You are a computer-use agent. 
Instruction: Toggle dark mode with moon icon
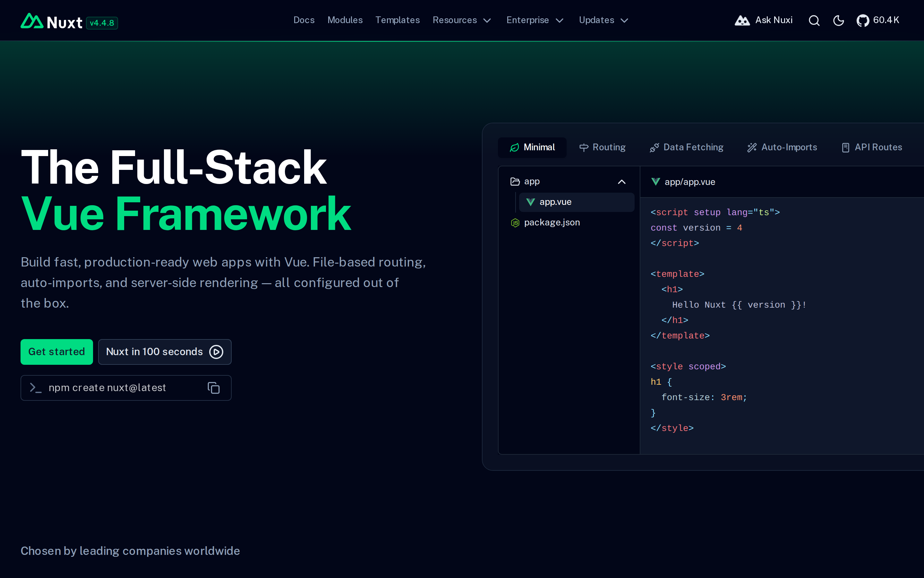838,20
